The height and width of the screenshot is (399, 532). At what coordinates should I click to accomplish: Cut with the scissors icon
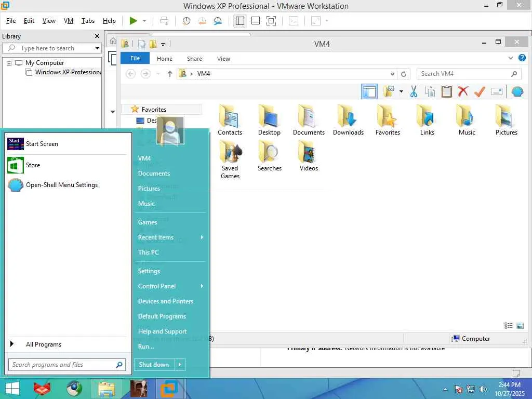pos(414,91)
